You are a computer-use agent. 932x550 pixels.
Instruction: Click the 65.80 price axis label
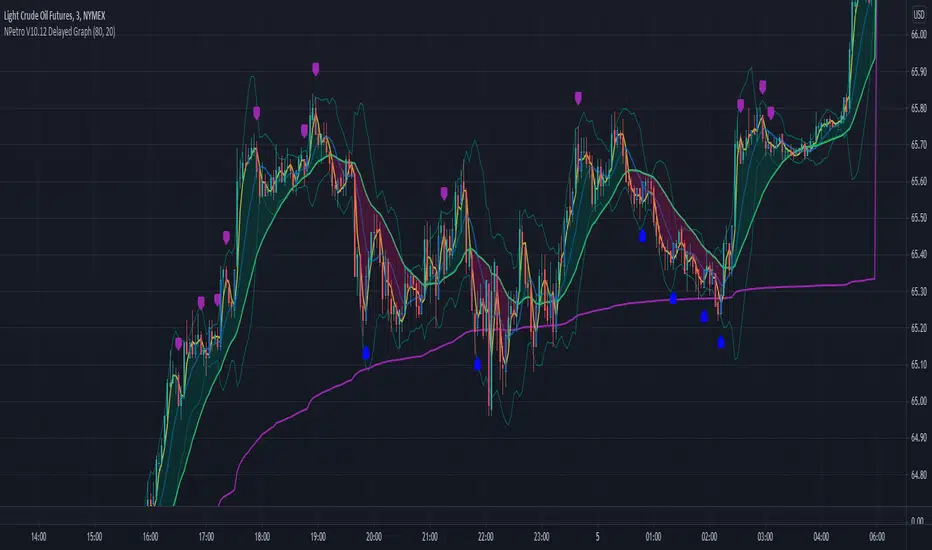click(918, 108)
